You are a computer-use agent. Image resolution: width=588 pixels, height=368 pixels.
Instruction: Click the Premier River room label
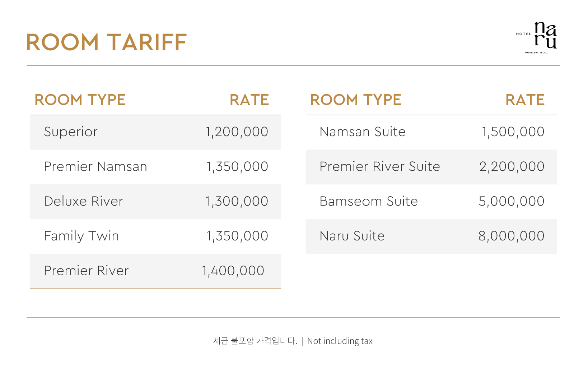[86, 271]
